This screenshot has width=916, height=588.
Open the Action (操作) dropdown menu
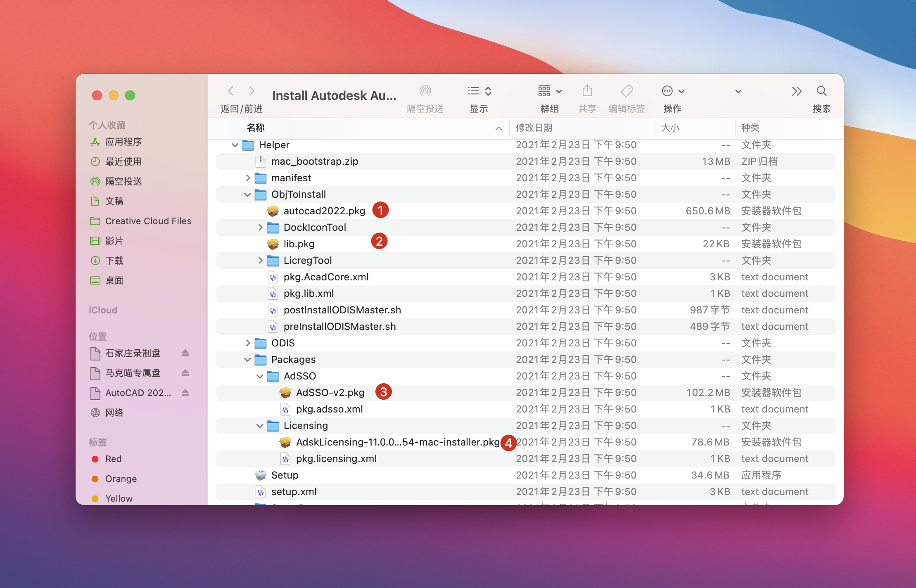(x=673, y=91)
